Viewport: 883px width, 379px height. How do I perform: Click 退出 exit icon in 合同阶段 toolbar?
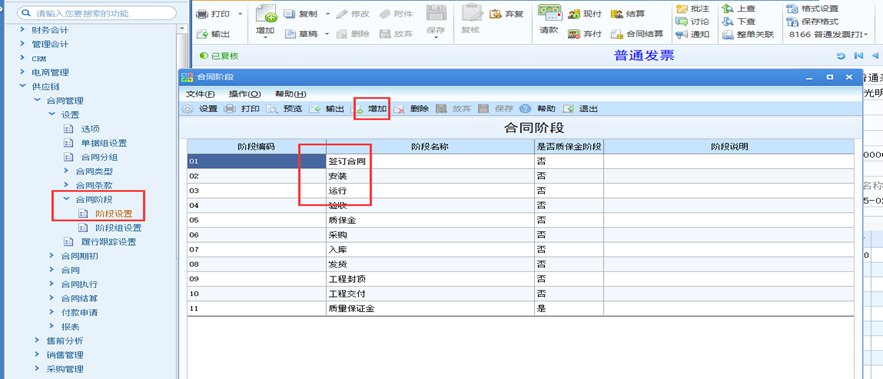569,109
